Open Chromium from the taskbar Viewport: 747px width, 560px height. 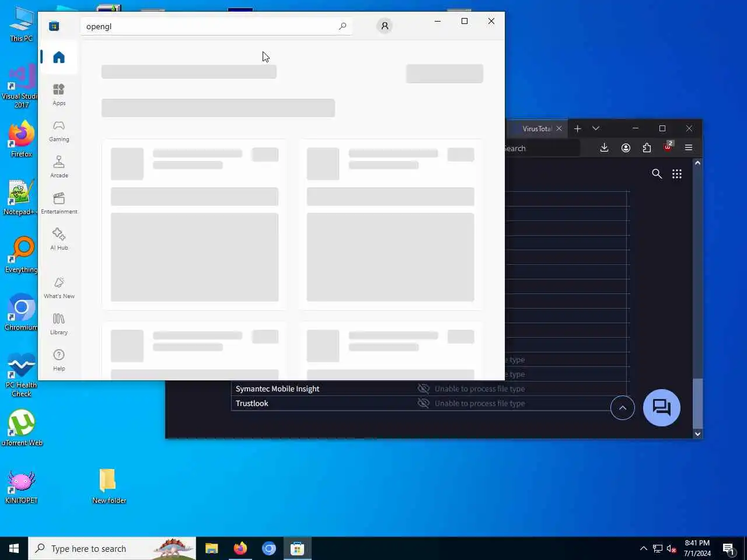pyautogui.click(x=268, y=548)
